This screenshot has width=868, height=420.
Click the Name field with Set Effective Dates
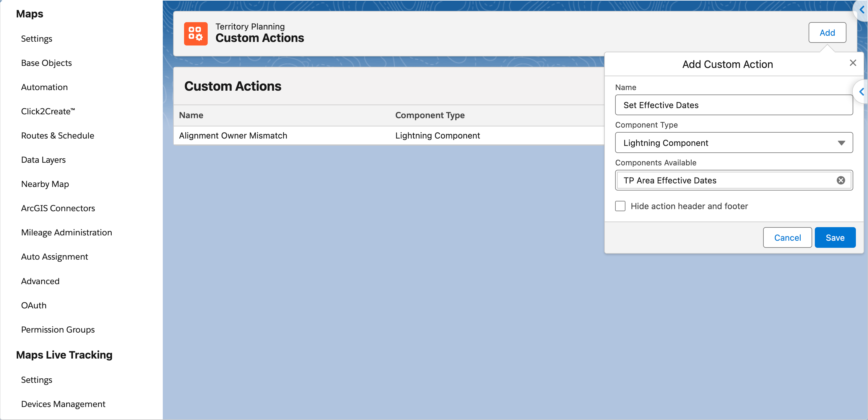pyautogui.click(x=734, y=105)
